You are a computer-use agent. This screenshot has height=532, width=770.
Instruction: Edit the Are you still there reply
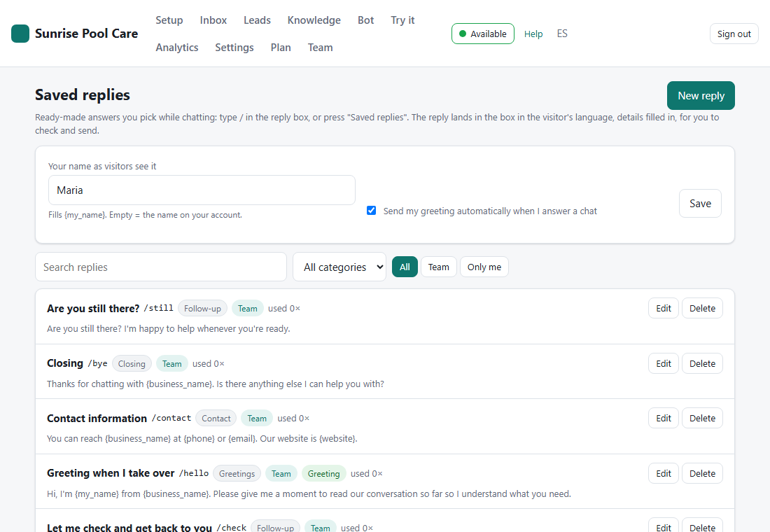(x=664, y=309)
